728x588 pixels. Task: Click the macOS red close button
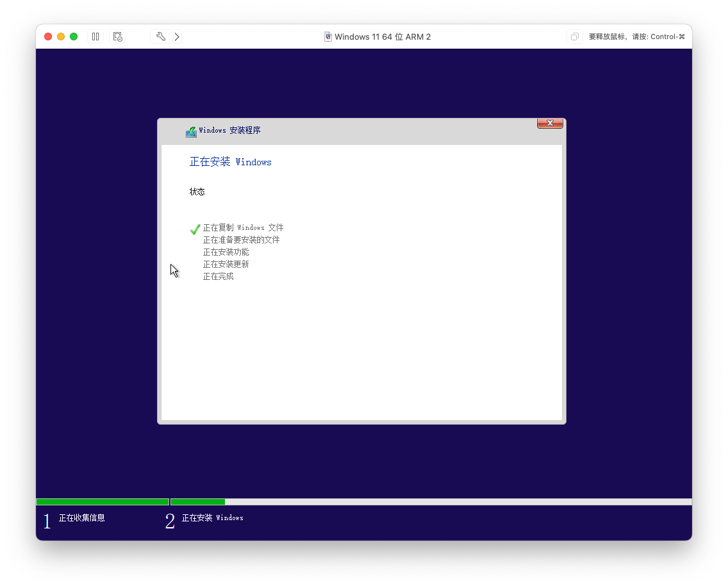[x=48, y=37]
